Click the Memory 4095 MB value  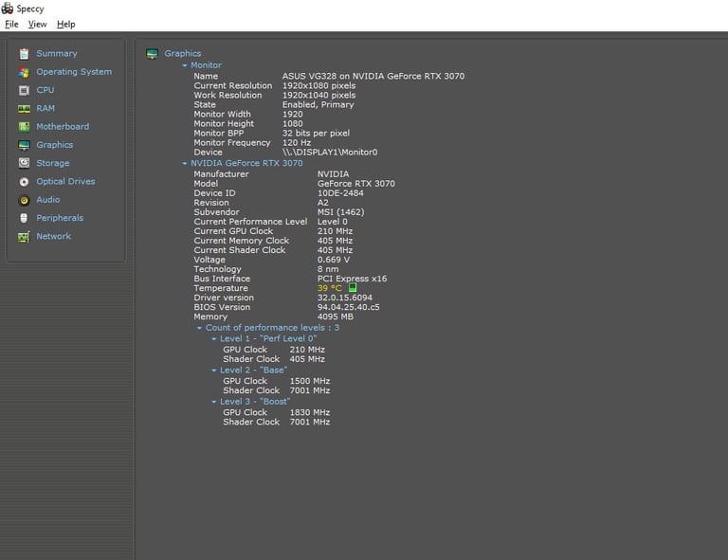click(336, 316)
